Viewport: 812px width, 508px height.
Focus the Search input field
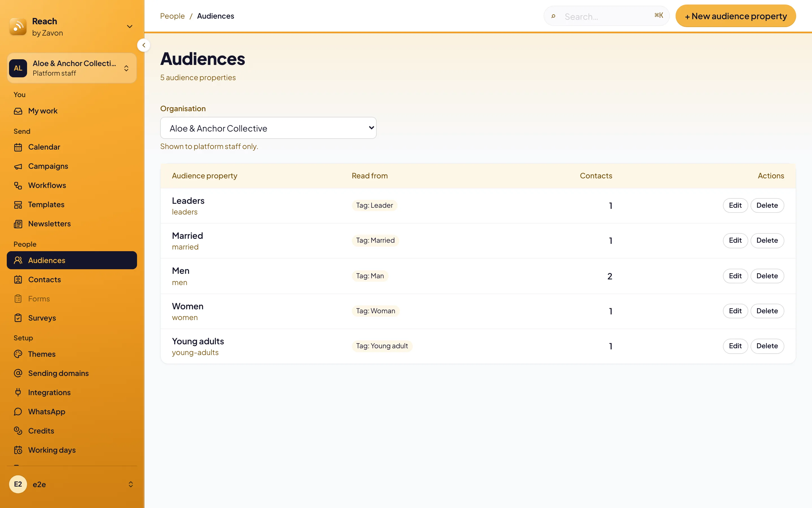[606, 16]
